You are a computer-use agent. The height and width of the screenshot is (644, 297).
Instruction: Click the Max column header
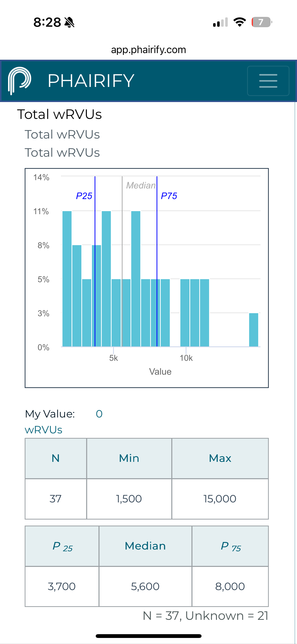click(x=220, y=458)
